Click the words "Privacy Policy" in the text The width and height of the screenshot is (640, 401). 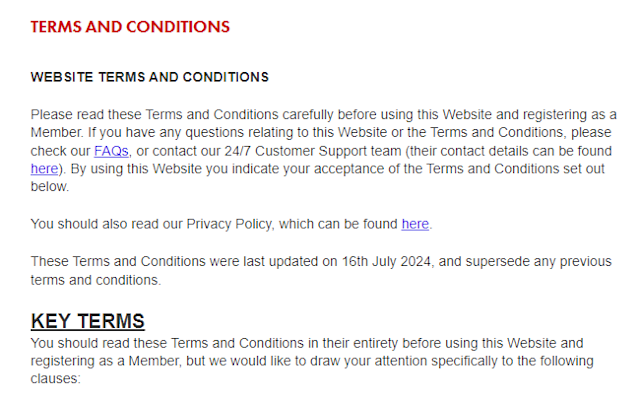tap(229, 224)
